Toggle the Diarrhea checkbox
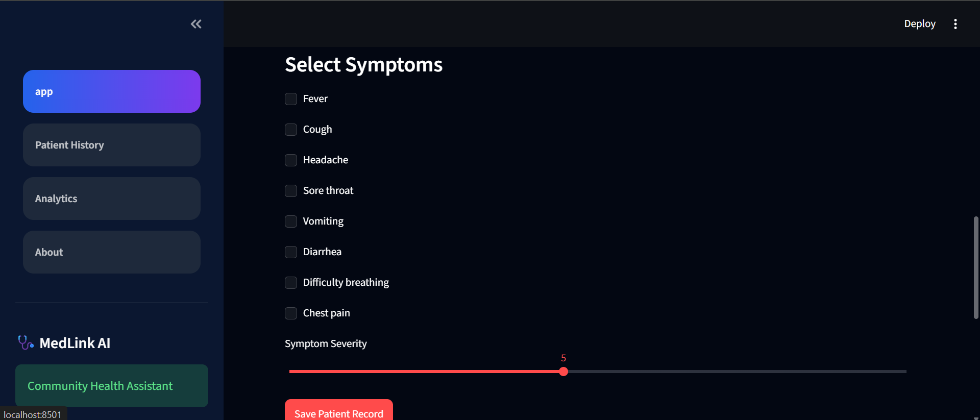 (x=291, y=252)
